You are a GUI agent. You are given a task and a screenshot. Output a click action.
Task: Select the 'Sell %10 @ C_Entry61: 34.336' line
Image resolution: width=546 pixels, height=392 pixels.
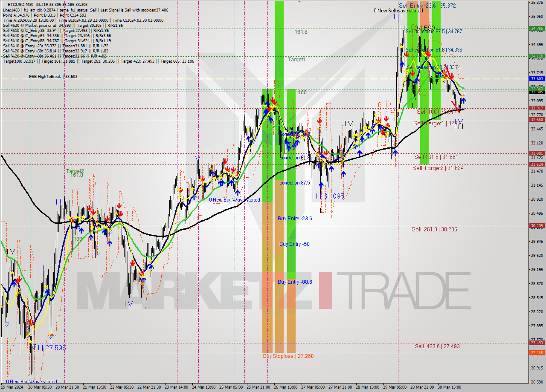(56, 35)
